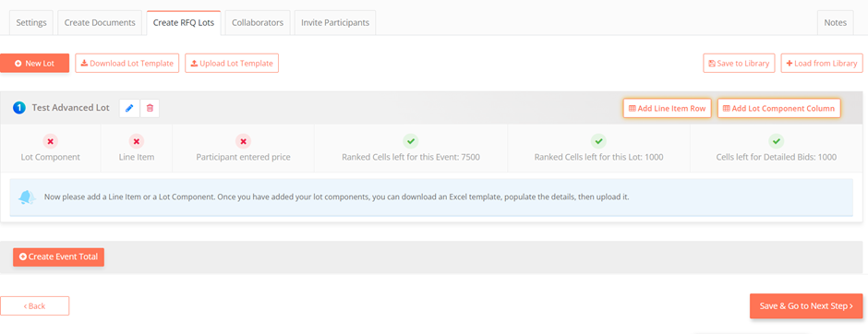Click green check above Cells left for Detailed Bids
This screenshot has height=334, width=868.
[776, 141]
